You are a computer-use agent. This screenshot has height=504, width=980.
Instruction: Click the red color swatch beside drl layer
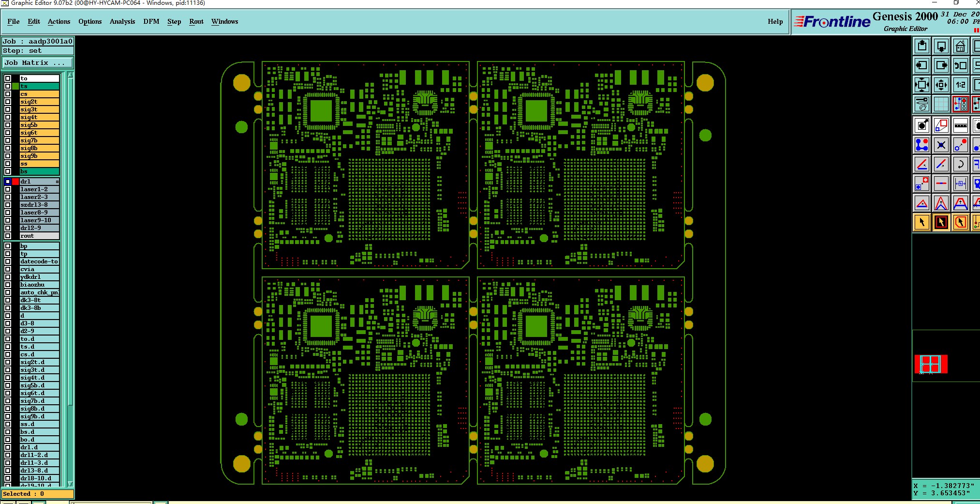pos(15,182)
